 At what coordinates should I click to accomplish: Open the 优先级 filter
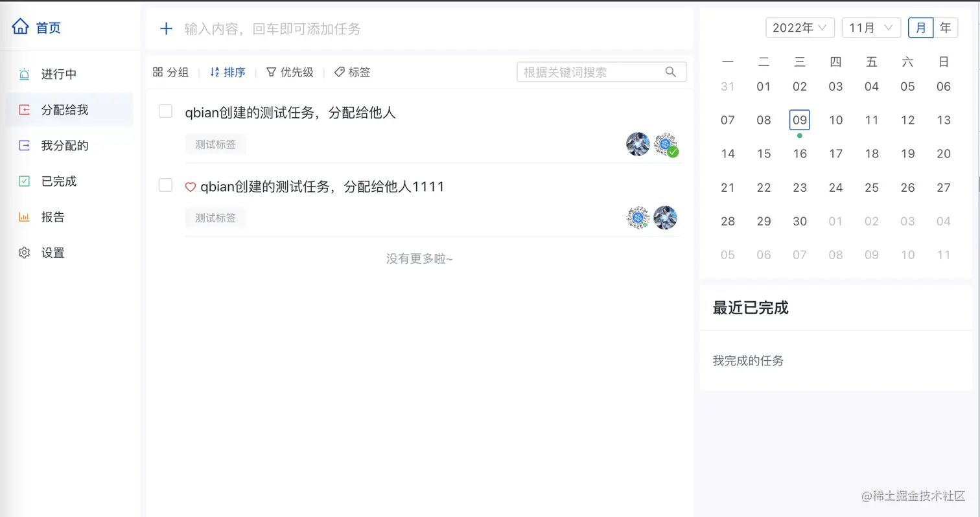[x=290, y=73]
